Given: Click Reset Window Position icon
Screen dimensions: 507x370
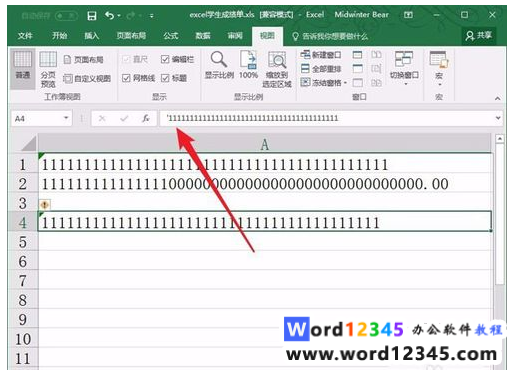Looking at the screenshot, I should (x=376, y=82).
